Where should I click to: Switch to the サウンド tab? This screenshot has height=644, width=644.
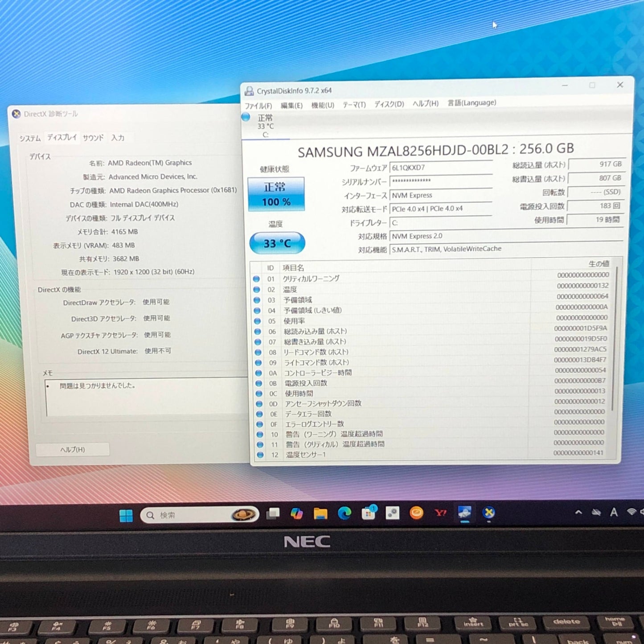pyautogui.click(x=93, y=138)
